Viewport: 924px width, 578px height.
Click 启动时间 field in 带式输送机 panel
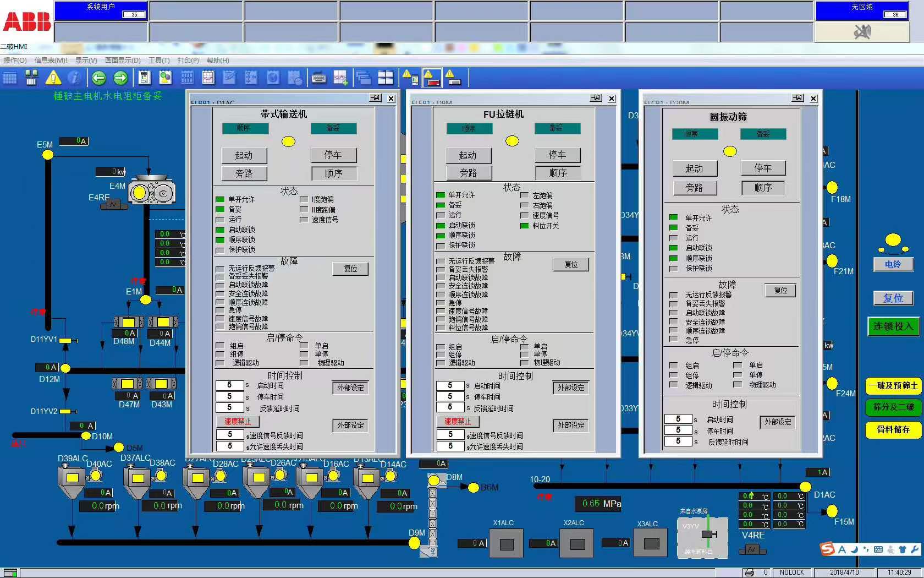coord(230,385)
